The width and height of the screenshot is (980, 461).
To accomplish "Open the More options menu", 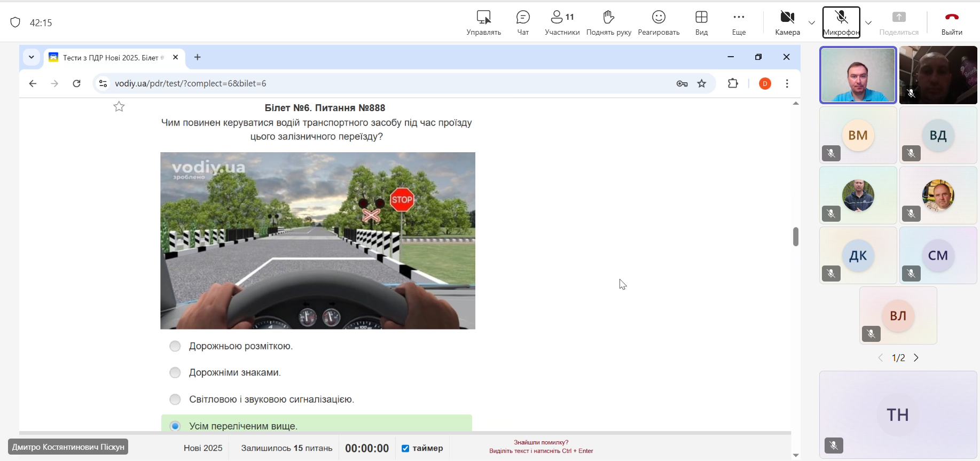I will [x=739, y=23].
